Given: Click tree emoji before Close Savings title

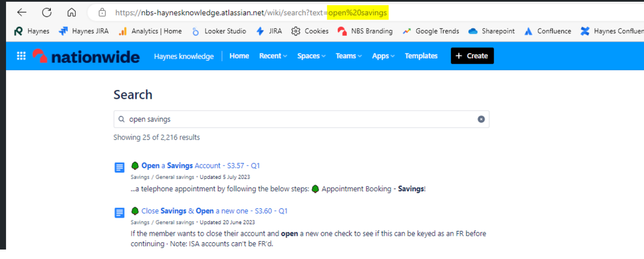Looking at the screenshot, I should pyautogui.click(x=135, y=211).
